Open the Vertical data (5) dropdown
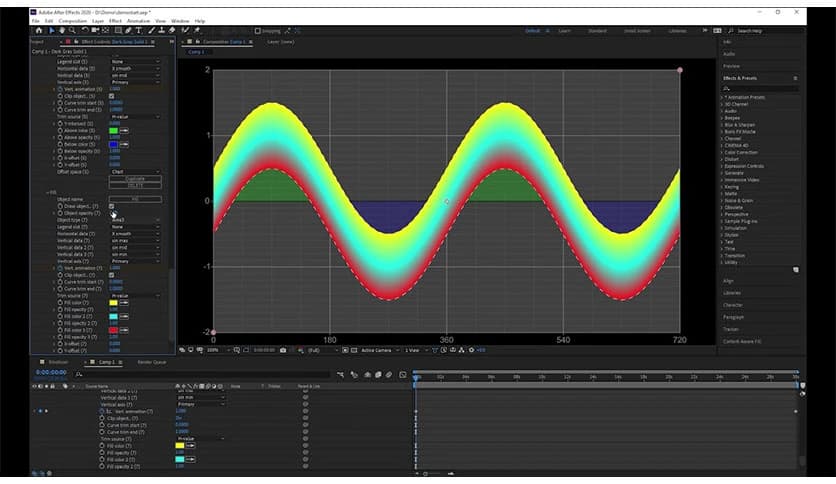 point(135,76)
